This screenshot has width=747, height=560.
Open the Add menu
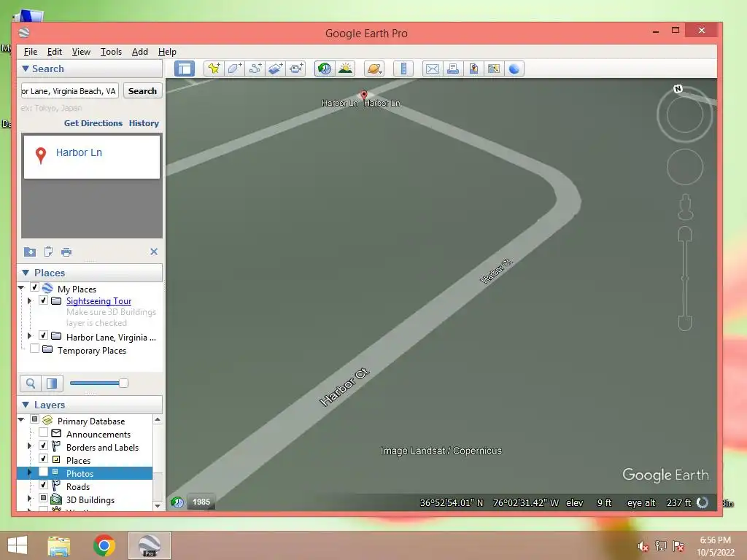coord(139,52)
